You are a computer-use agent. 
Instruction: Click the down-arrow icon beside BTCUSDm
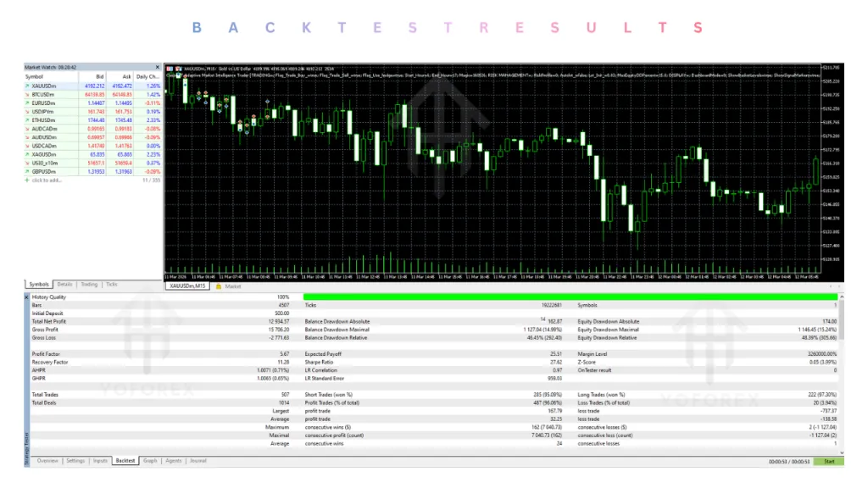coord(27,95)
